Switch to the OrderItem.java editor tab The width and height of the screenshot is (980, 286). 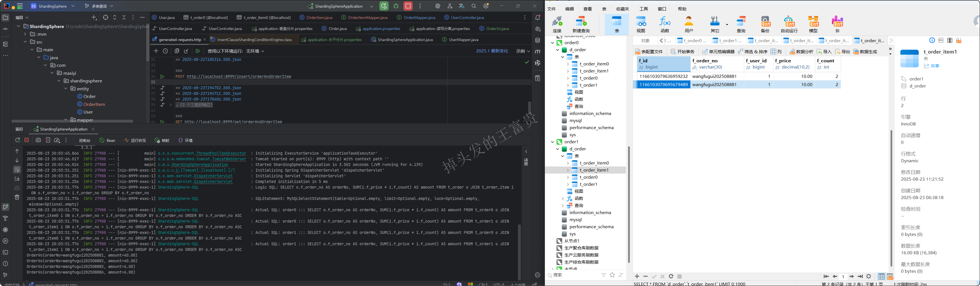click(x=316, y=18)
